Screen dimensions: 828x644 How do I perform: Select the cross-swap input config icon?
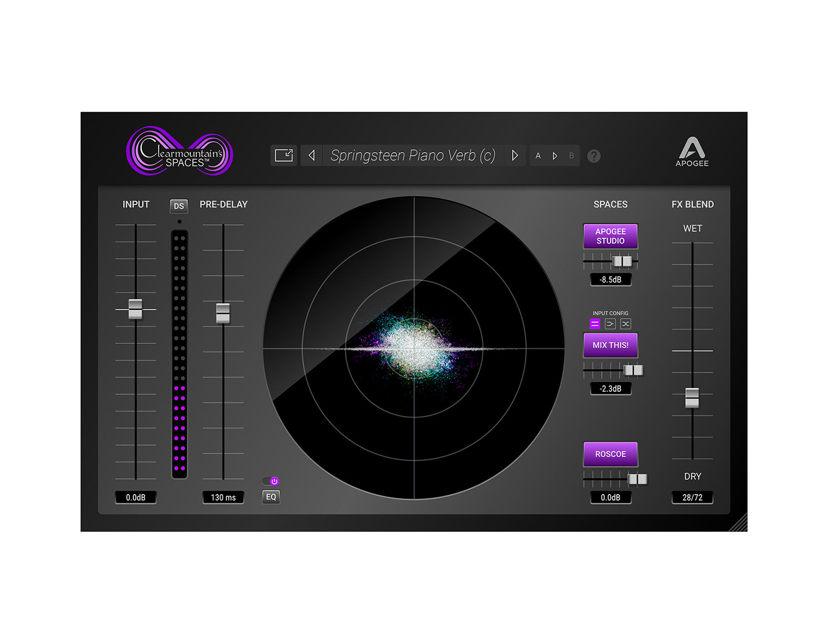625,324
